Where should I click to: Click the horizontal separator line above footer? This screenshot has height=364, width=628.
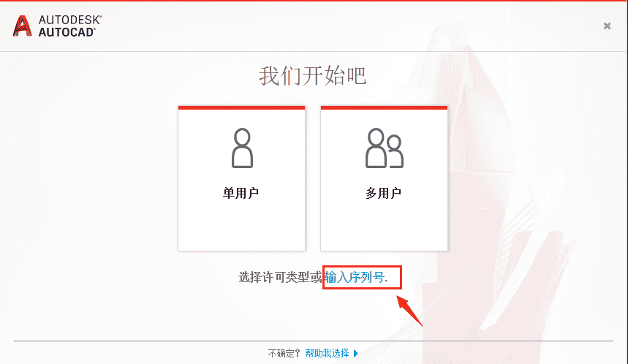tap(314, 341)
